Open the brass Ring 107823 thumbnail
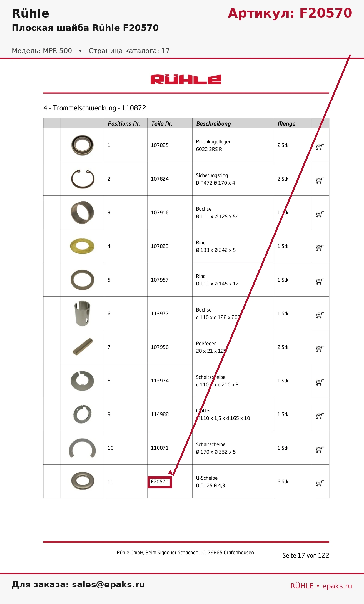This screenshot has height=604, width=364. [x=82, y=246]
